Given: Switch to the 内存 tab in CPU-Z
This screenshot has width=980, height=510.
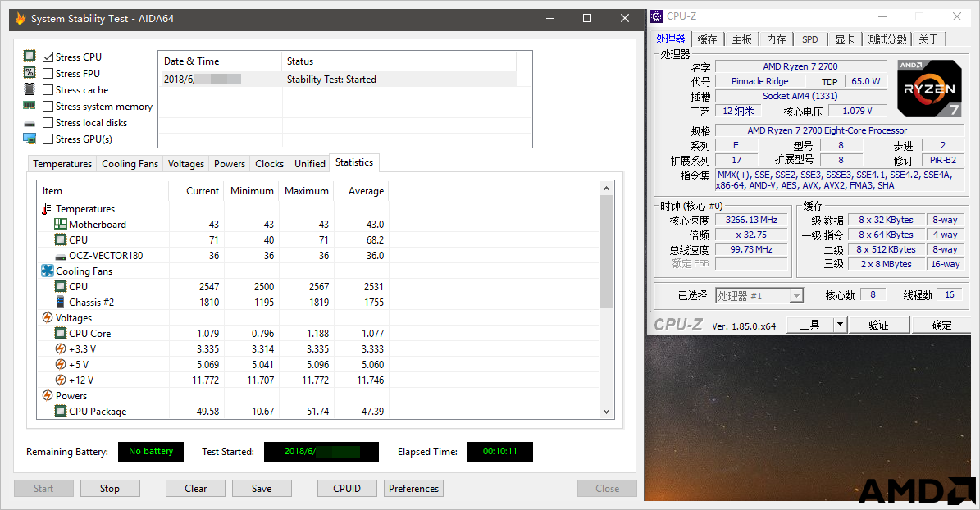Looking at the screenshot, I should click(777, 39).
